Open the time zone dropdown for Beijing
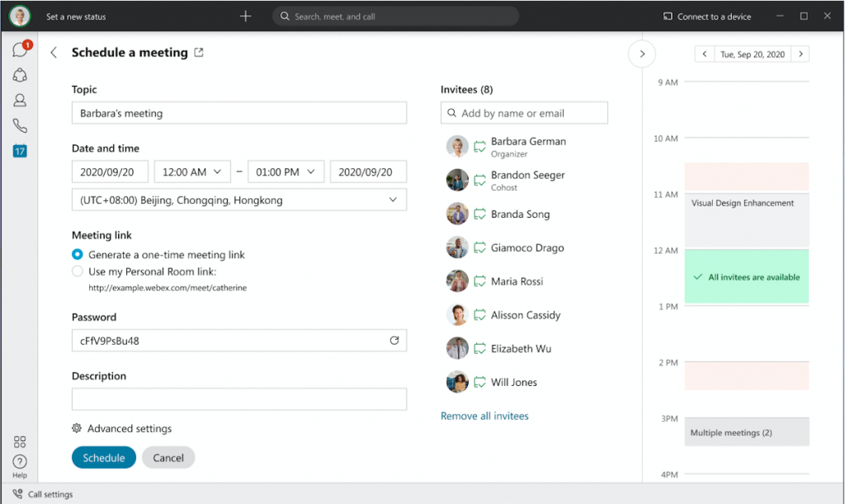The image size is (845, 504). coord(238,199)
